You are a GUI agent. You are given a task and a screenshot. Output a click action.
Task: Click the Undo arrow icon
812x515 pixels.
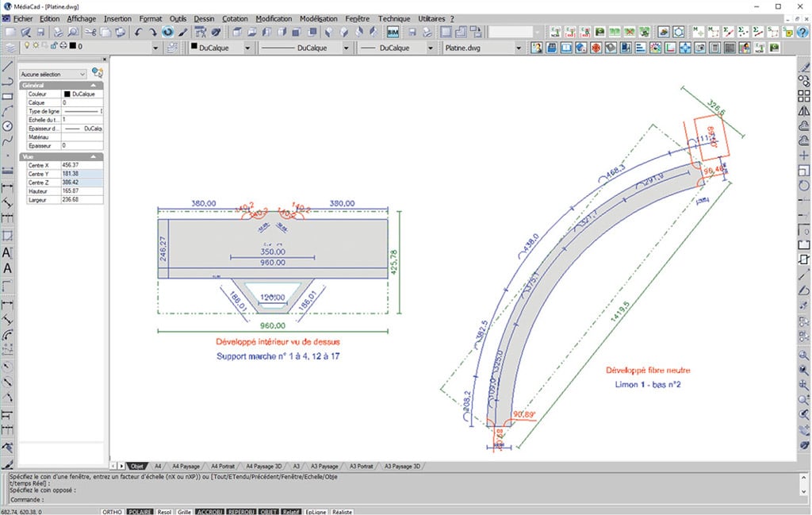pos(139,33)
